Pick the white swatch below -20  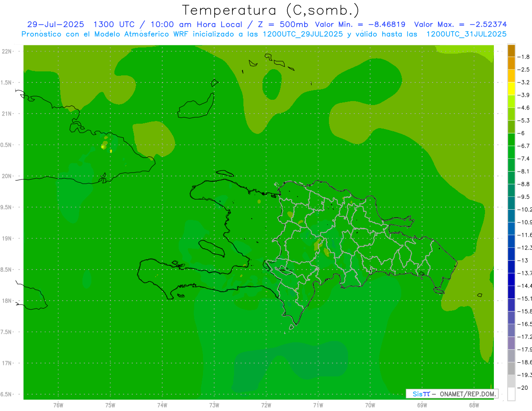pyautogui.click(x=511, y=394)
